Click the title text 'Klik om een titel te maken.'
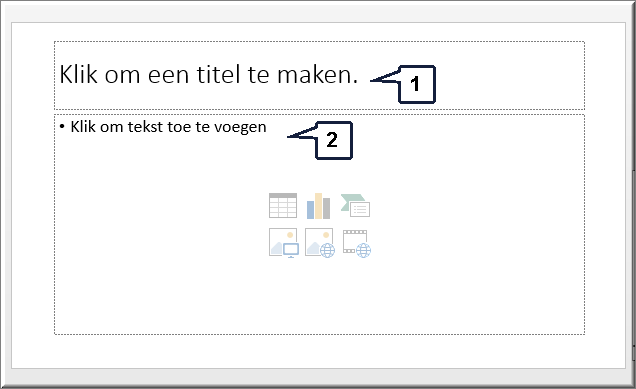 208,75
